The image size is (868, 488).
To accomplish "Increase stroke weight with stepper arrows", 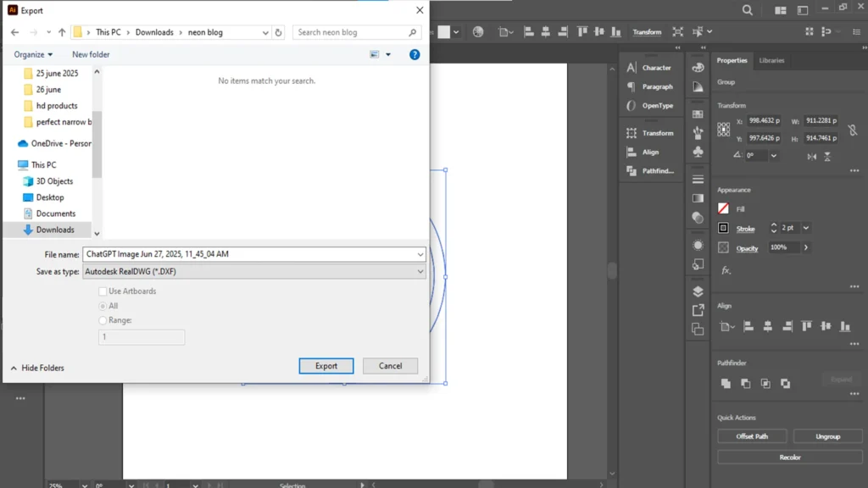I will [774, 225].
